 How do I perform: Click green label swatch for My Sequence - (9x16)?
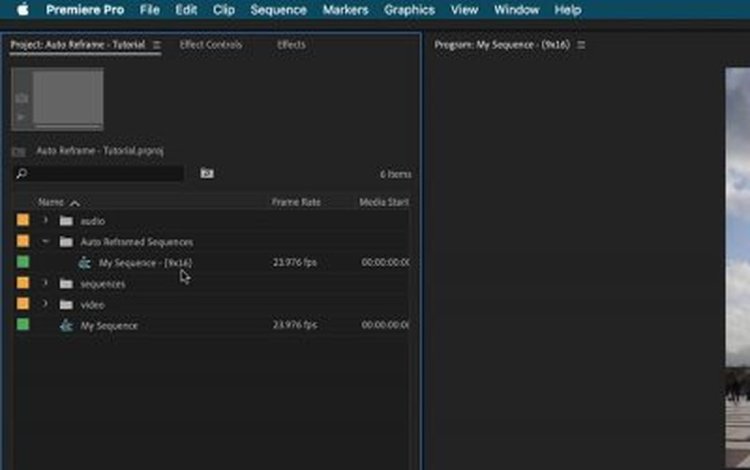click(x=22, y=262)
